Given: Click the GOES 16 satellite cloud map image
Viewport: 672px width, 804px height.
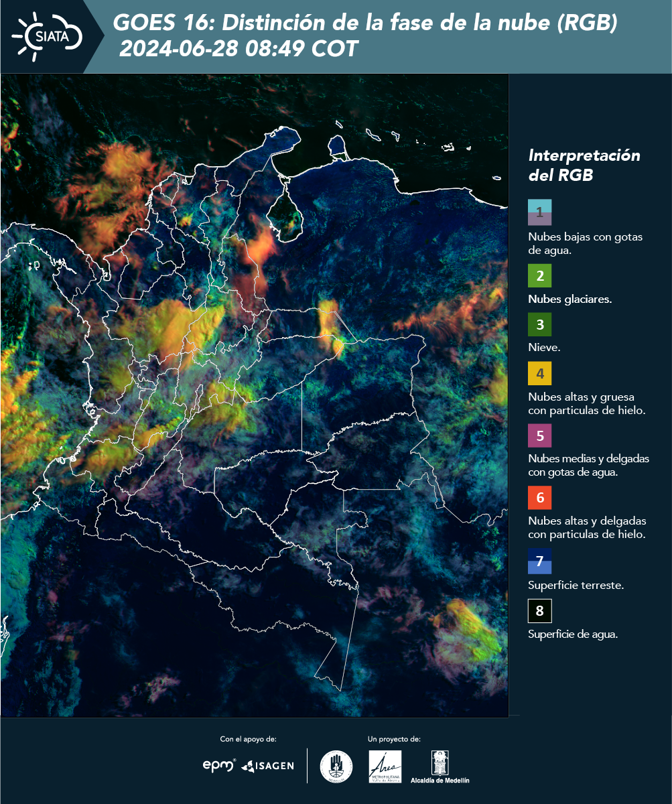Looking at the screenshot, I should click(x=255, y=395).
